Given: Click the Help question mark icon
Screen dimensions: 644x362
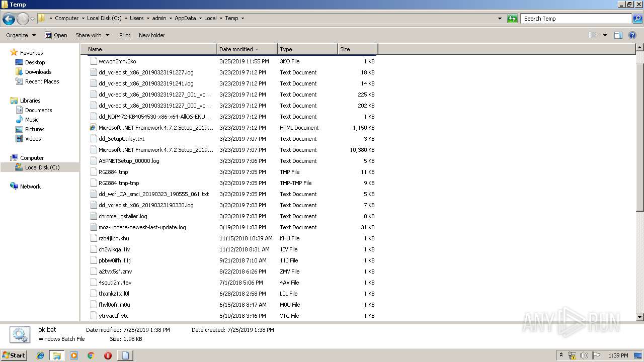Looking at the screenshot, I should click(x=632, y=35).
